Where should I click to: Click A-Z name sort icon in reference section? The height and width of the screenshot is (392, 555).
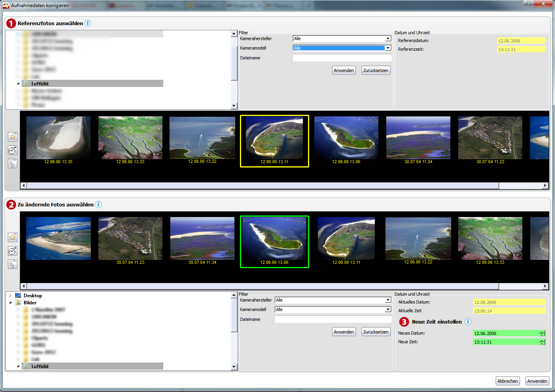(13, 164)
